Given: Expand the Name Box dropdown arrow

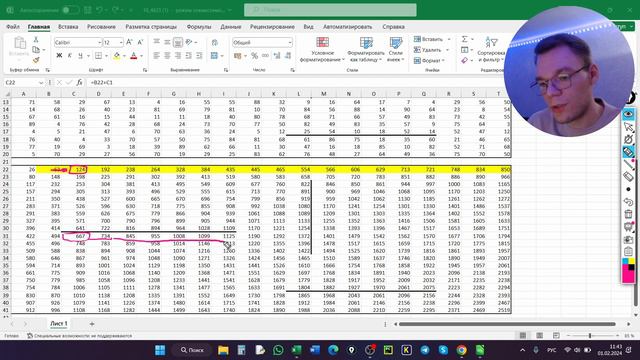Looking at the screenshot, I should pos(41,82).
